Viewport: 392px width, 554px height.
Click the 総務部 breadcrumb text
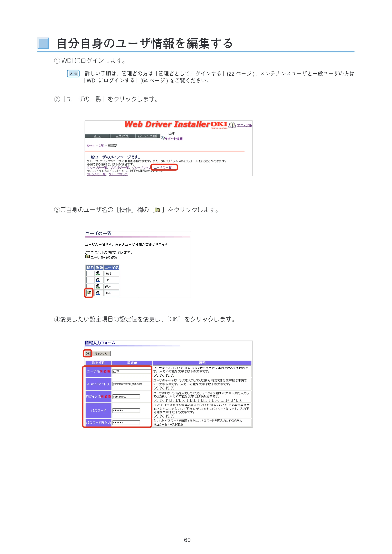pyautogui.click(x=112, y=146)
